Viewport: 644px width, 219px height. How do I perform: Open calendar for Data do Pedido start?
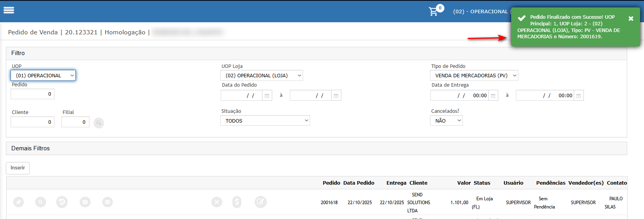click(x=267, y=96)
